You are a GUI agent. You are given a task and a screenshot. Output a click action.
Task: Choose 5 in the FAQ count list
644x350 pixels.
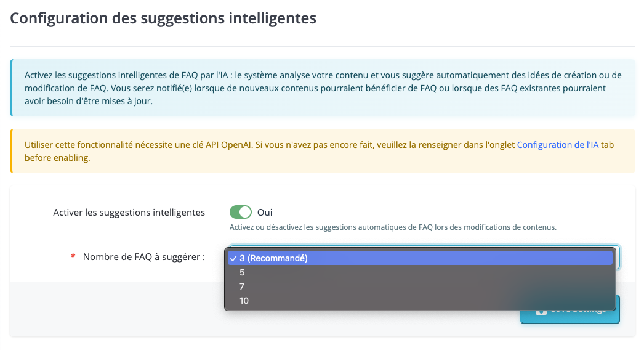pos(243,272)
